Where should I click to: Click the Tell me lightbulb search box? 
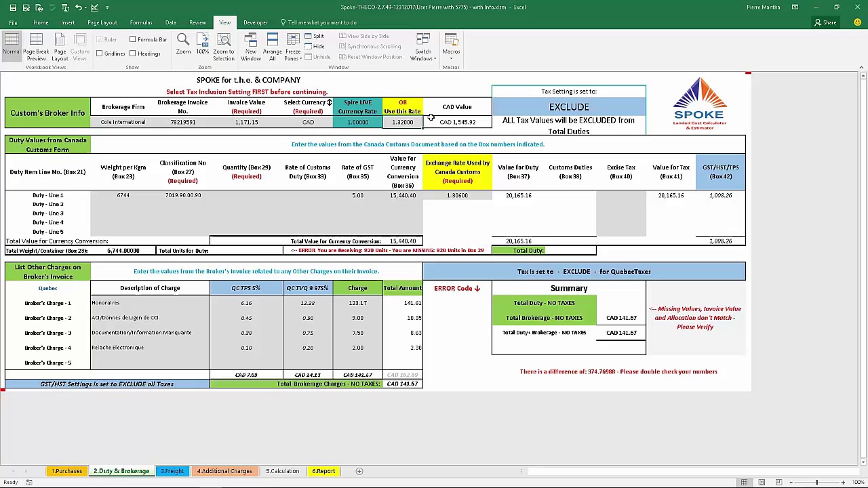[x=319, y=22]
